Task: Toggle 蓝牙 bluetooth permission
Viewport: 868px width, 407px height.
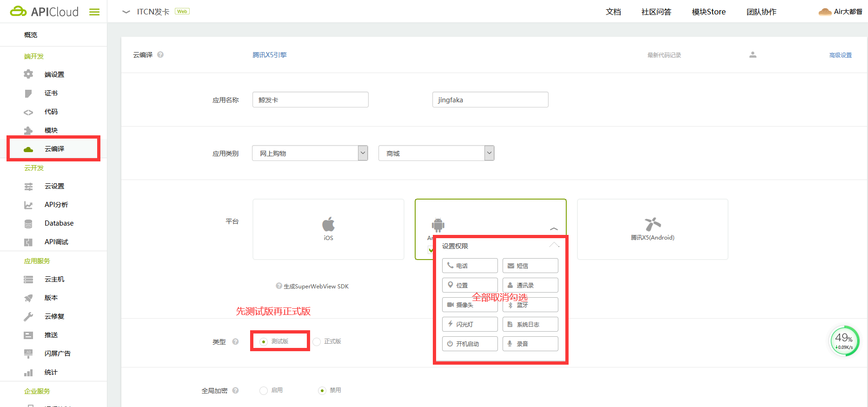Action: coord(530,305)
